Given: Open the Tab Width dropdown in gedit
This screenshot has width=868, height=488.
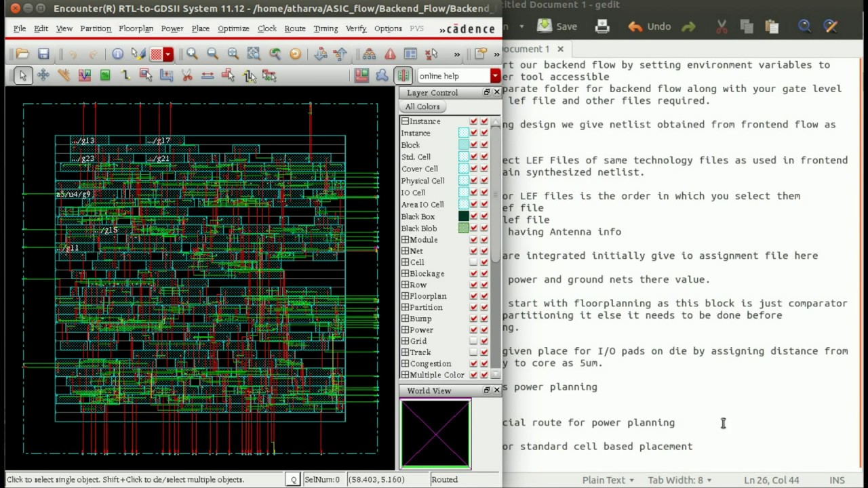Looking at the screenshot, I should coord(679,480).
